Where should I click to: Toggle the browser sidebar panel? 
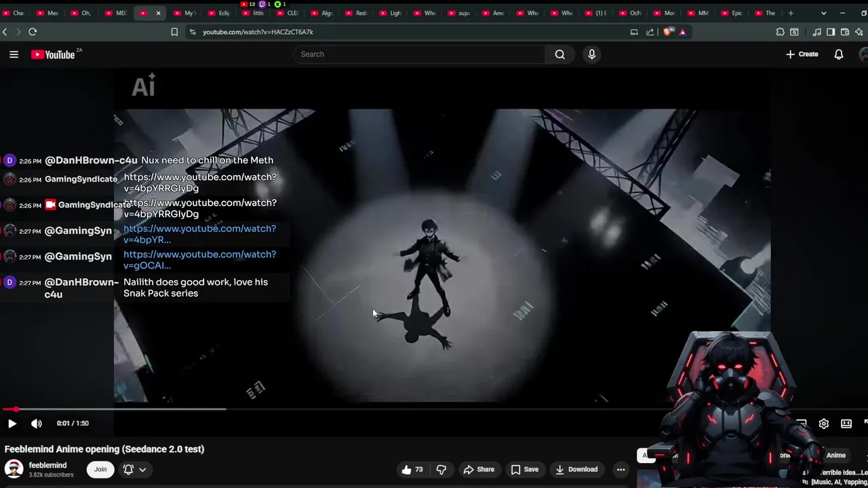coord(831,32)
